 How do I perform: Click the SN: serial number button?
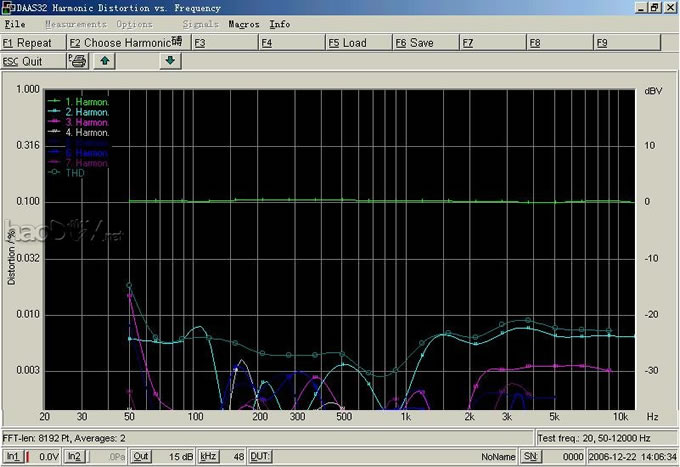tap(530, 456)
